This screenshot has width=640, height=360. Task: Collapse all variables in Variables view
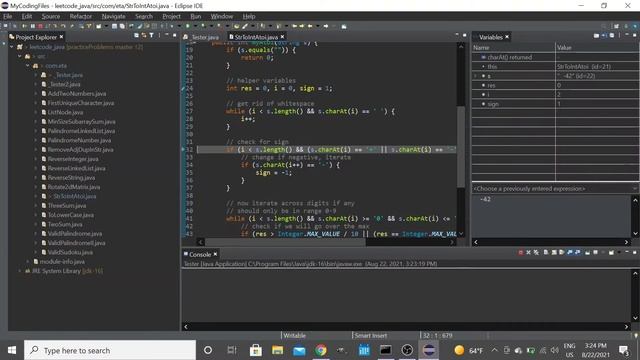(x=612, y=36)
